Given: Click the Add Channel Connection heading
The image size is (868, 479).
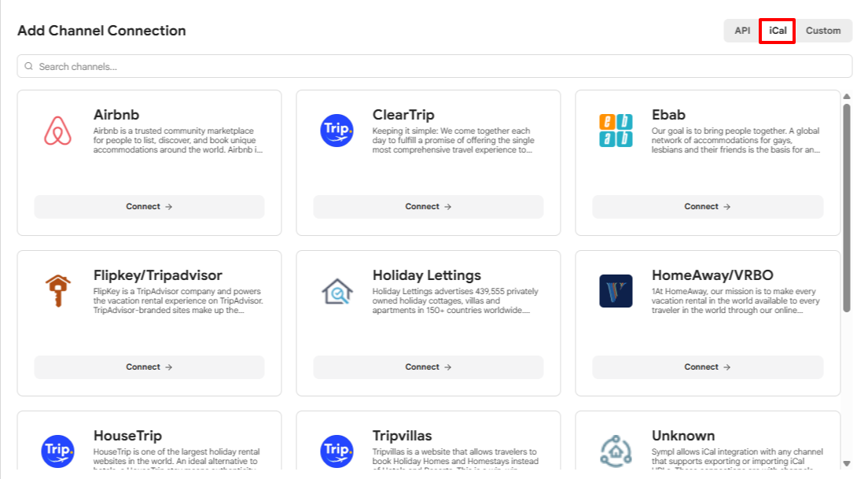Looking at the screenshot, I should point(102,31).
